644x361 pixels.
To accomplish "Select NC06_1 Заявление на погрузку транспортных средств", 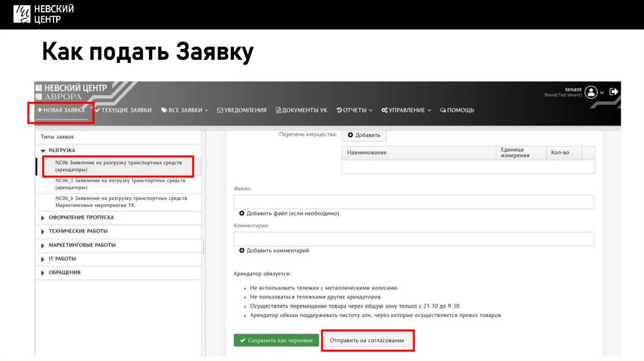I will pos(120,184).
